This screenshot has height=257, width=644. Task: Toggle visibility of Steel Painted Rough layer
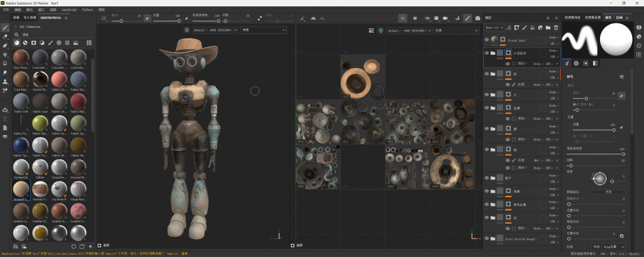click(x=487, y=239)
